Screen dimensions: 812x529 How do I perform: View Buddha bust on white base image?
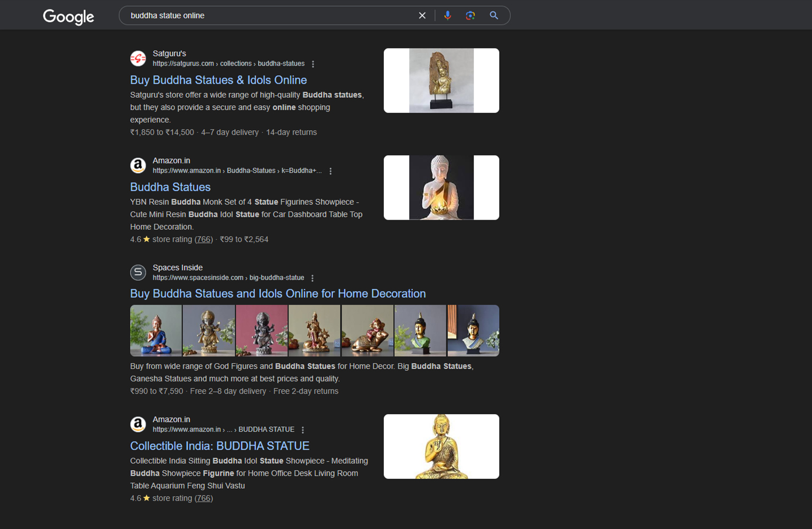pyautogui.click(x=473, y=331)
